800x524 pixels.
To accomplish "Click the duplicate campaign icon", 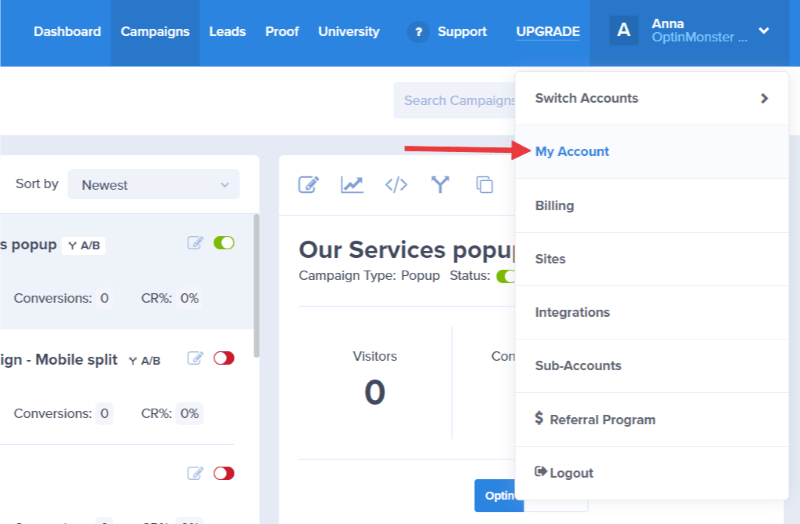I will (x=485, y=184).
